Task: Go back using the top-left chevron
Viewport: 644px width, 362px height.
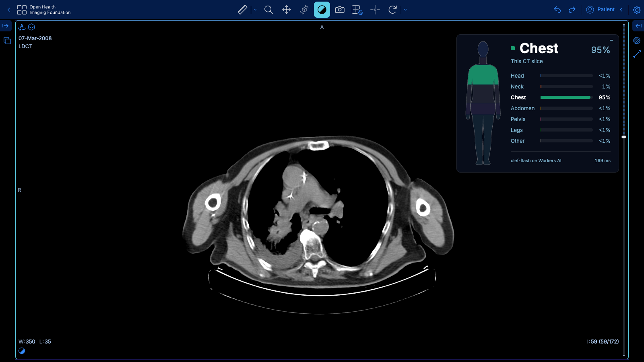Action: pos(9,10)
